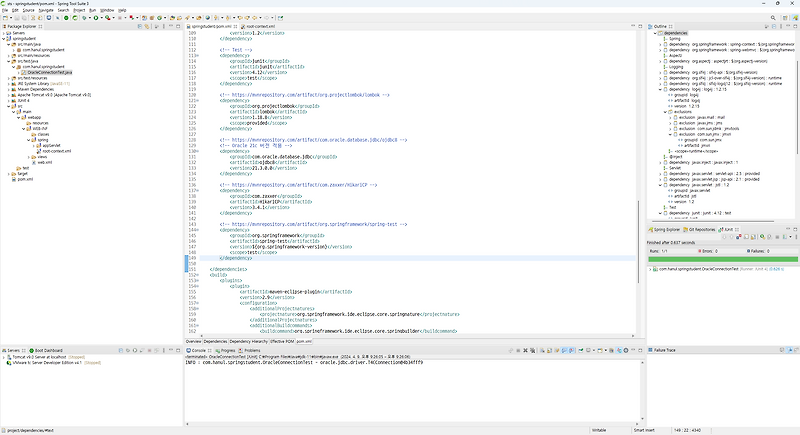Click the Search magnifier at the toolbar's right end
This screenshot has width=800, height=435.
coord(773,18)
